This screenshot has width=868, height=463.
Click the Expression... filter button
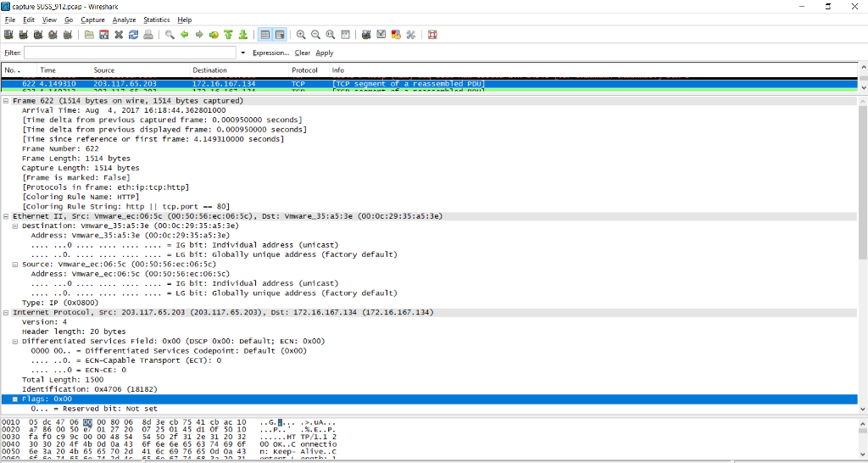pos(270,53)
